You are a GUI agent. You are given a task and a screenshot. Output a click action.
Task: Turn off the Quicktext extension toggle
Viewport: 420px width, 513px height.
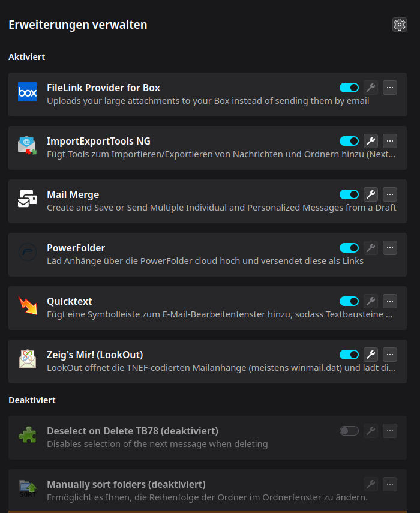(x=349, y=301)
